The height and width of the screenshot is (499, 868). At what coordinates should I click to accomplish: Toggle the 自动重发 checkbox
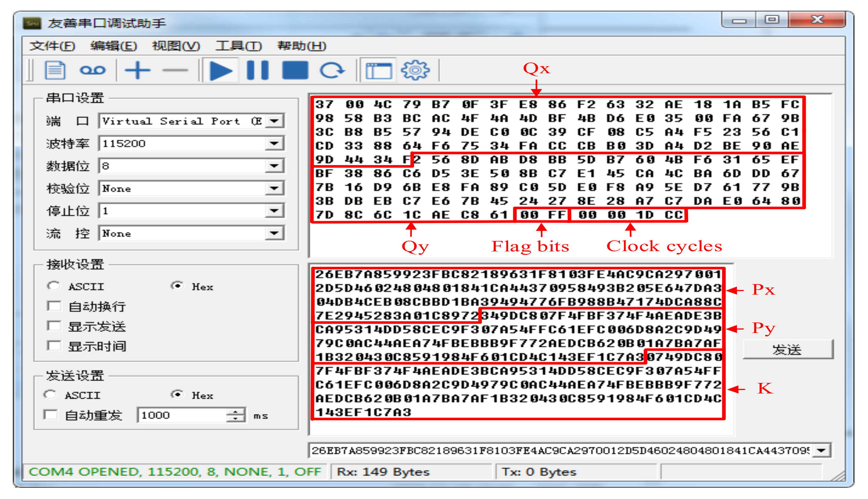tap(51, 415)
